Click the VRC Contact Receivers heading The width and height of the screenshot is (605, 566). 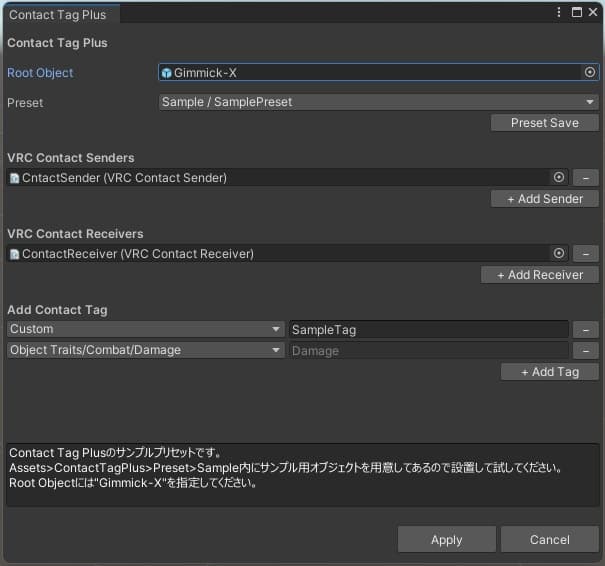click(75, 234)
